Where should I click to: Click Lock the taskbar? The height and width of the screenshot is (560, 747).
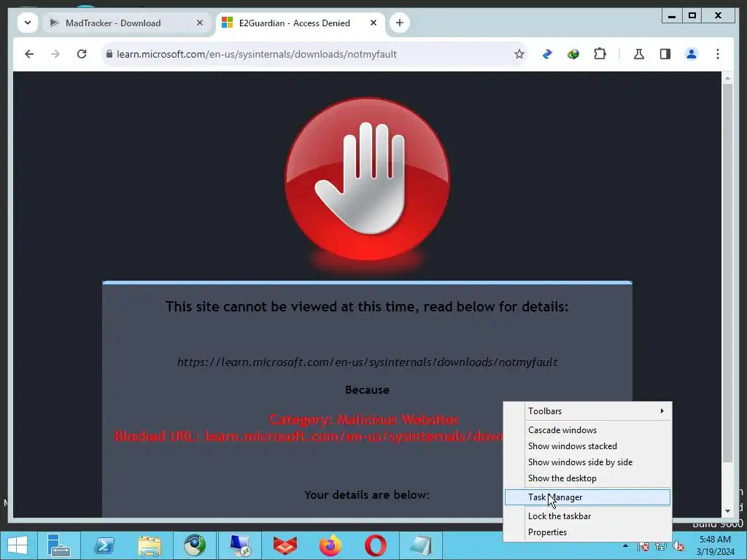(587, 516)
